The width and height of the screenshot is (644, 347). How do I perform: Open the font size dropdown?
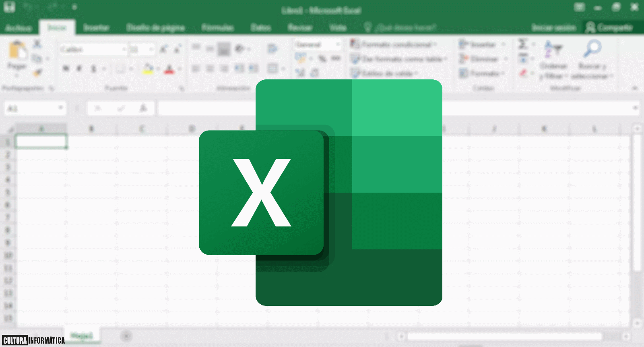pyautogui.click(x=151, y=49)
